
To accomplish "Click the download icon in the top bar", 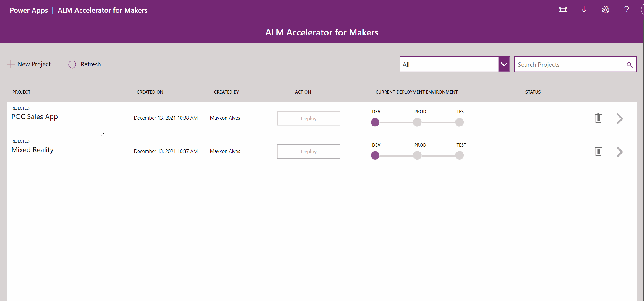I will click(584, 10).
